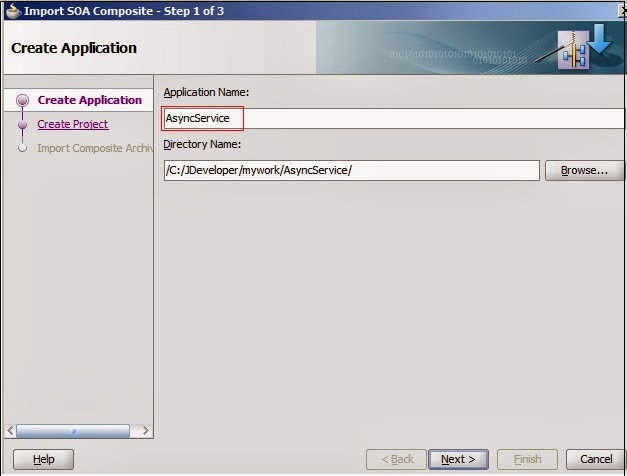The height and width of the screenshot is (476, 627).
Task: Click scroll right arrow in steps panel
Action: coord(146,431)
